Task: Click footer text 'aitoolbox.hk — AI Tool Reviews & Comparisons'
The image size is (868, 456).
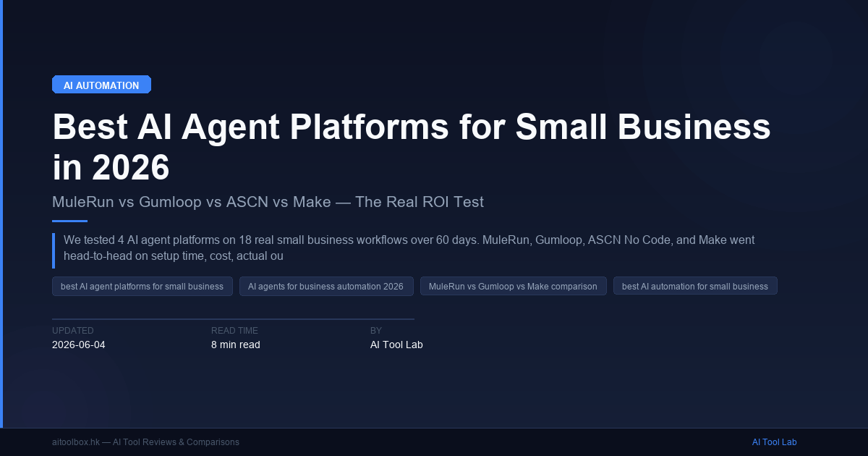Action: point(145,442)
